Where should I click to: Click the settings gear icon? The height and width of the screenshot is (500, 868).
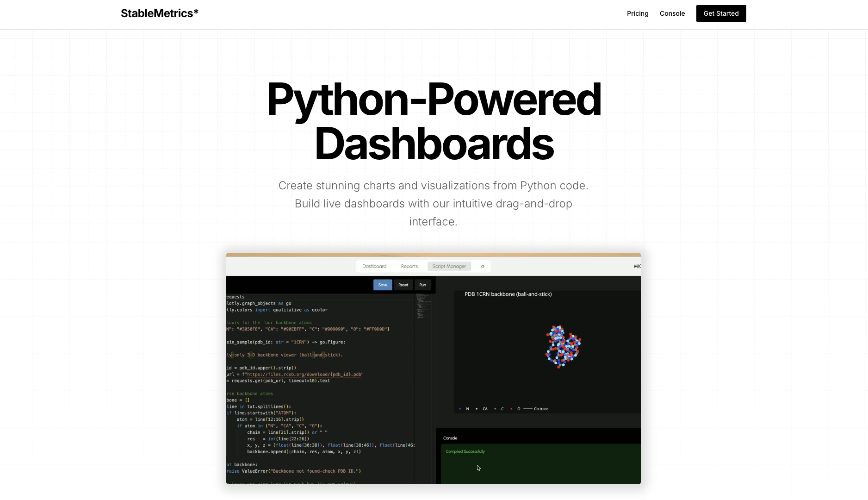[x=483, y=266]
